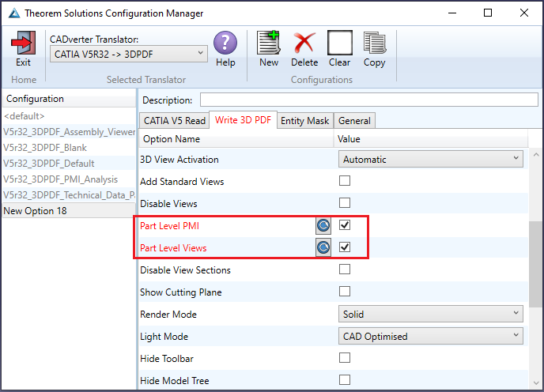Delete the selected configuration with red X
The height and width of the screenshot is (392, 544).
tap(304, 43)
